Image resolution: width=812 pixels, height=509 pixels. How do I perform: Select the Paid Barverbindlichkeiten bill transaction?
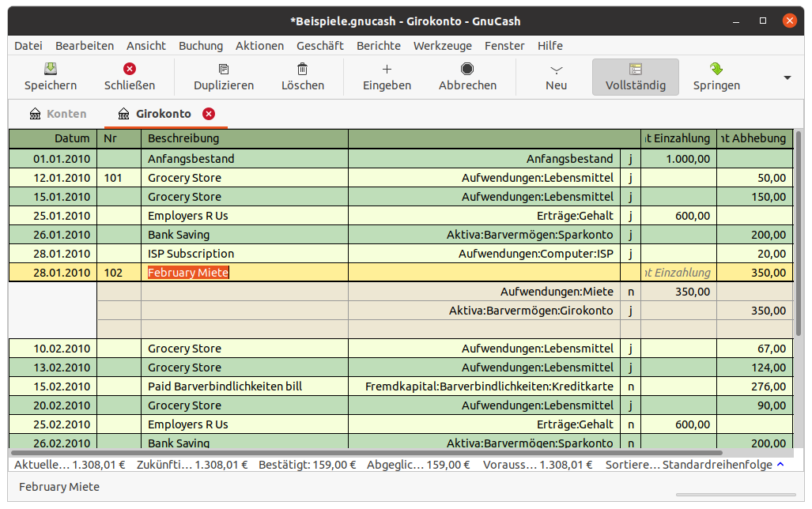point(225,386)
